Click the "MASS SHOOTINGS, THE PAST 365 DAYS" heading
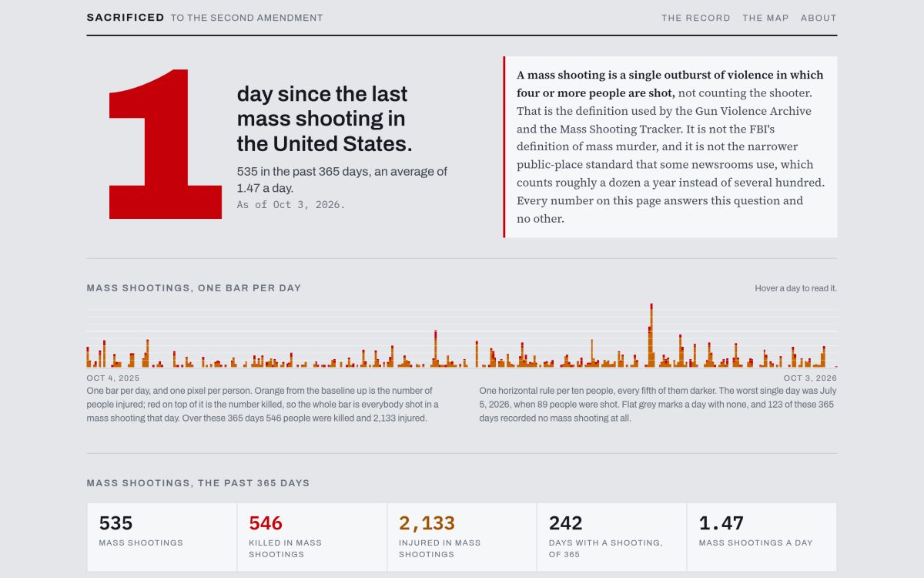The height and width of the screenshot is (578, 924). point(198,483)
